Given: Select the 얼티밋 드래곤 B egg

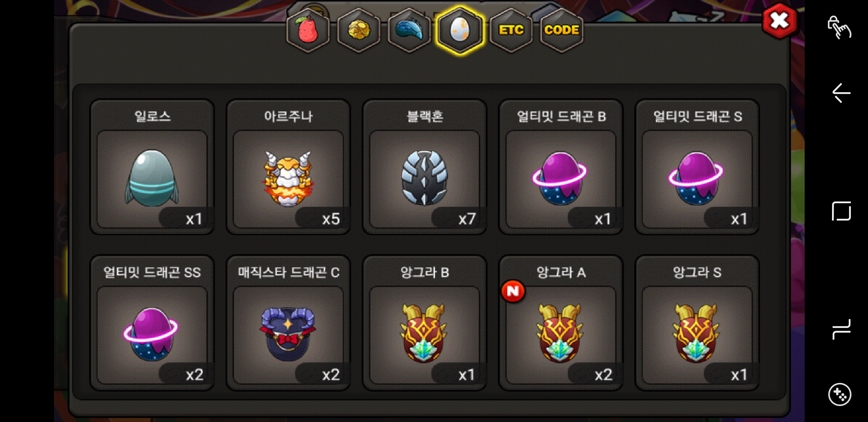Looking at the screenshot, I should tap(561, 167).
